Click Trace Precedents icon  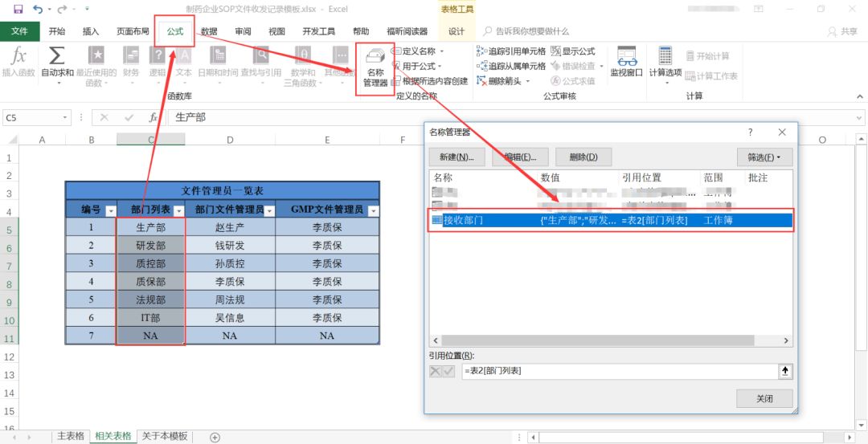click(481, 51)
